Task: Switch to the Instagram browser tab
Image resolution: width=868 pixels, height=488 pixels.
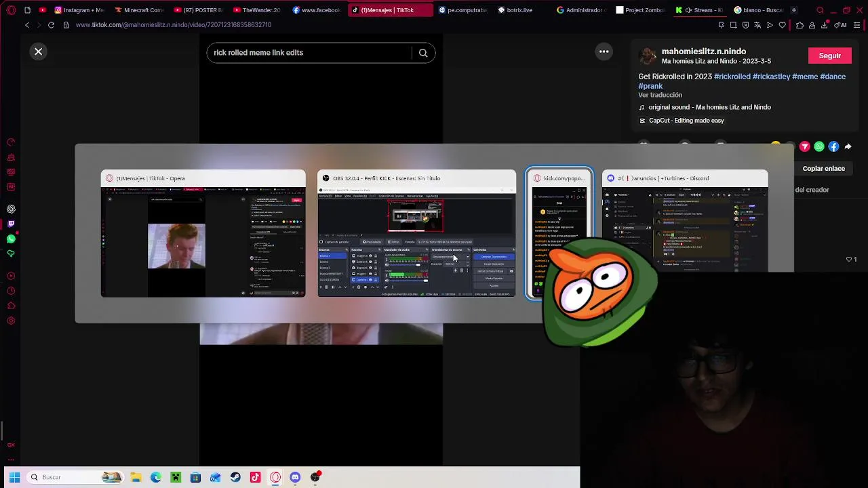Action: click(79, 10)
